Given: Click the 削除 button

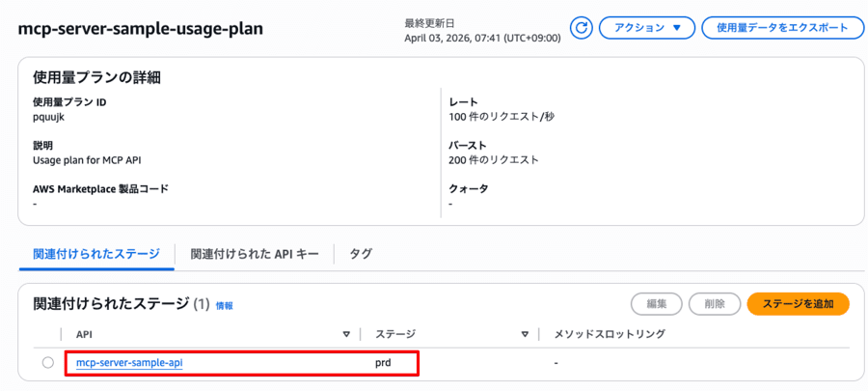Looking at the screenshot, I should pyautogui.click(x=715, y=303).
